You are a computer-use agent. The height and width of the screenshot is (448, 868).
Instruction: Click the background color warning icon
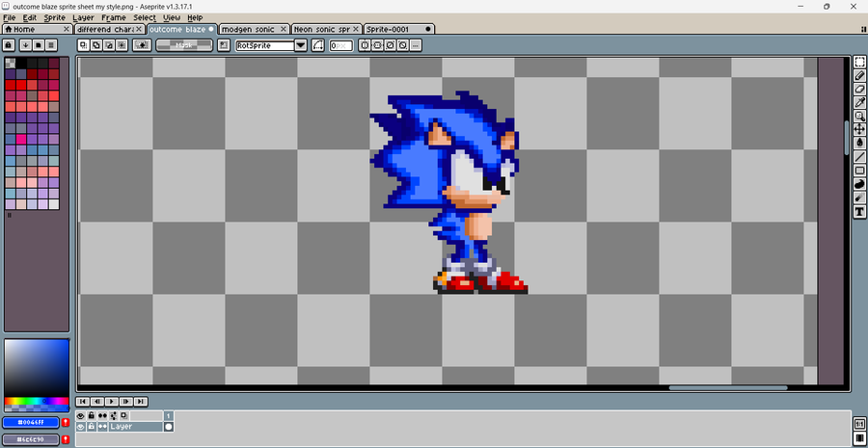point(66,439)
